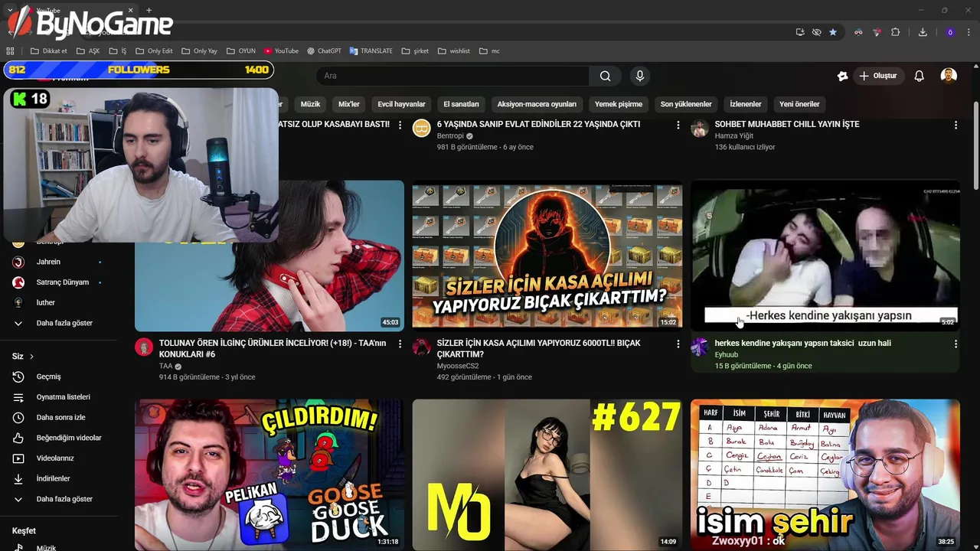Open Videolarınız icon
This screenshot has height=551, width=980.
pyautogui.click(x=18, y=458)
